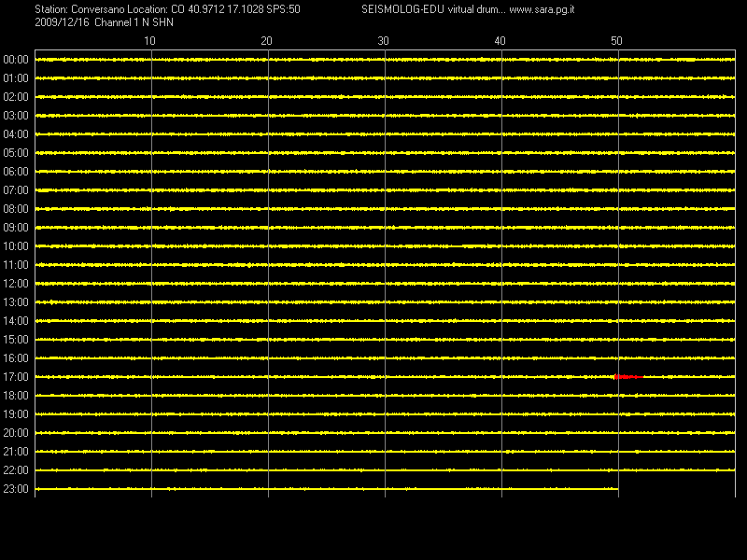747x560 pixels.
Task: Click the 16:00 hour label
Action: 16,358
